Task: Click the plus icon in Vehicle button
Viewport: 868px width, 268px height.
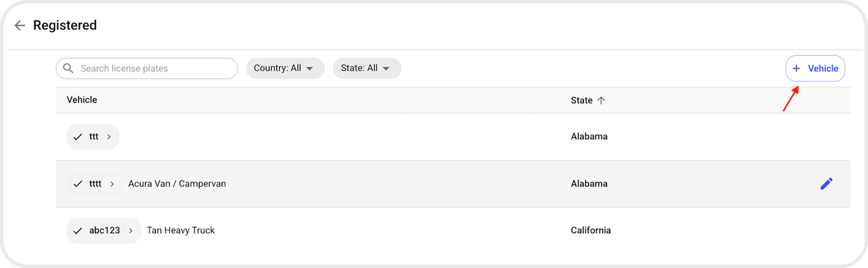Action: tap(796, 68)
